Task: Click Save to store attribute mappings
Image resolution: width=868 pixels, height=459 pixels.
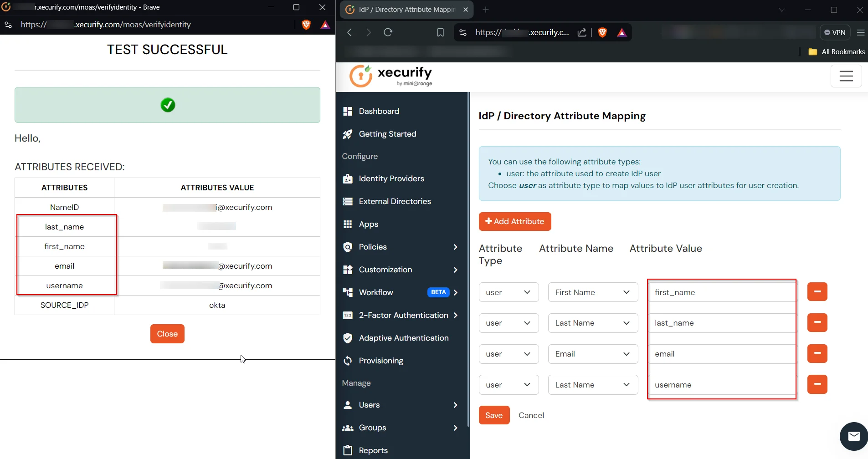Action: click(494, 415)
